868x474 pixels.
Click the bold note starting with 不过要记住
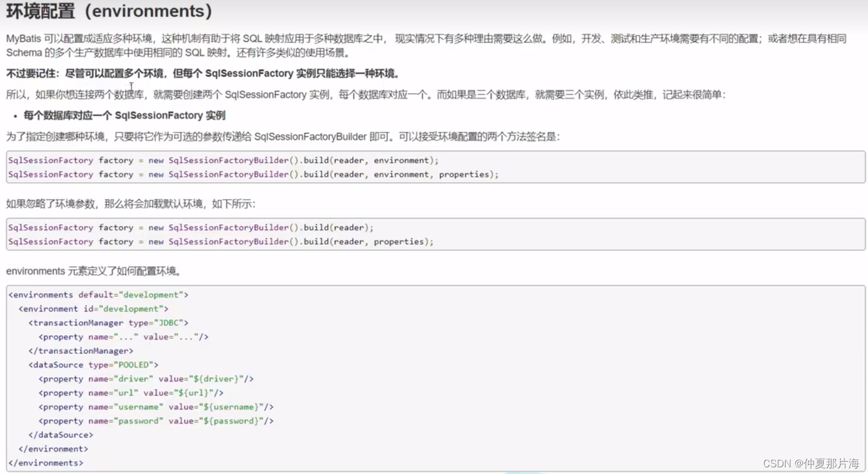click(x=203, y=73)
